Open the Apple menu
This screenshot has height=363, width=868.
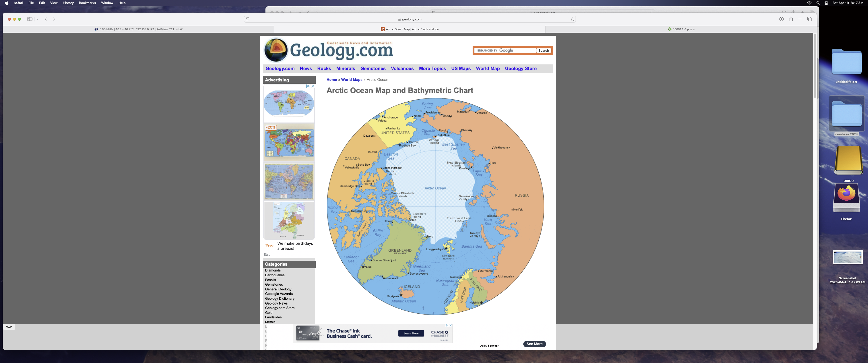click(x=7, y=3)
